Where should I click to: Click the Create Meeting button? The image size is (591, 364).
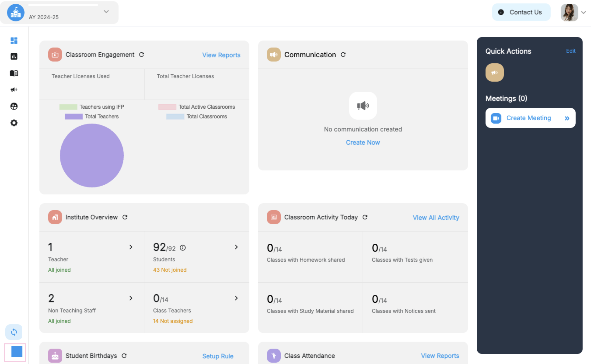tap(530, 118)
